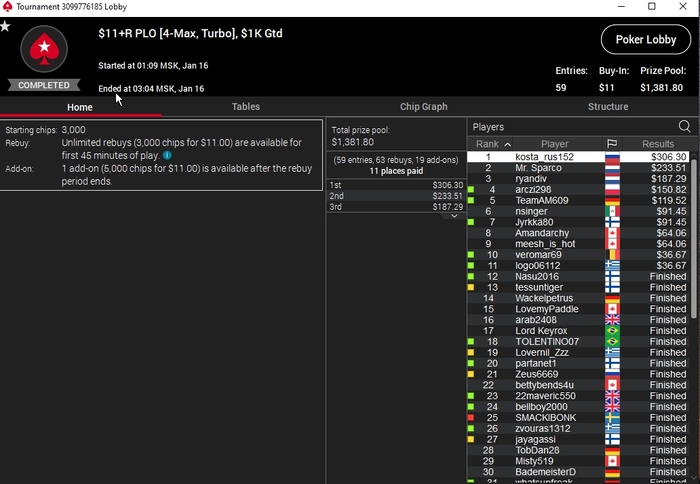This screenshot has height=484, width=700.
Task: Click the favorite star icon at top-left
Action: (5, 26)
